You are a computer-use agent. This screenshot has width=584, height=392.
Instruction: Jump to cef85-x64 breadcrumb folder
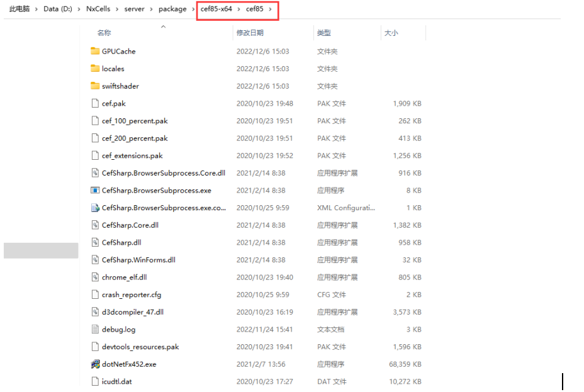click(216, 9)
